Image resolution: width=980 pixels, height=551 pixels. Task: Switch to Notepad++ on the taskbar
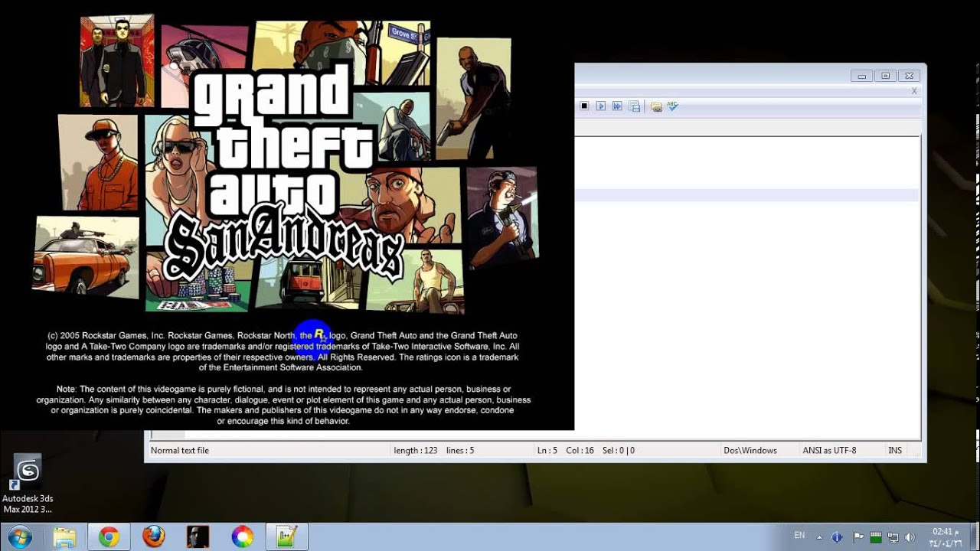[x=286, y=537]
